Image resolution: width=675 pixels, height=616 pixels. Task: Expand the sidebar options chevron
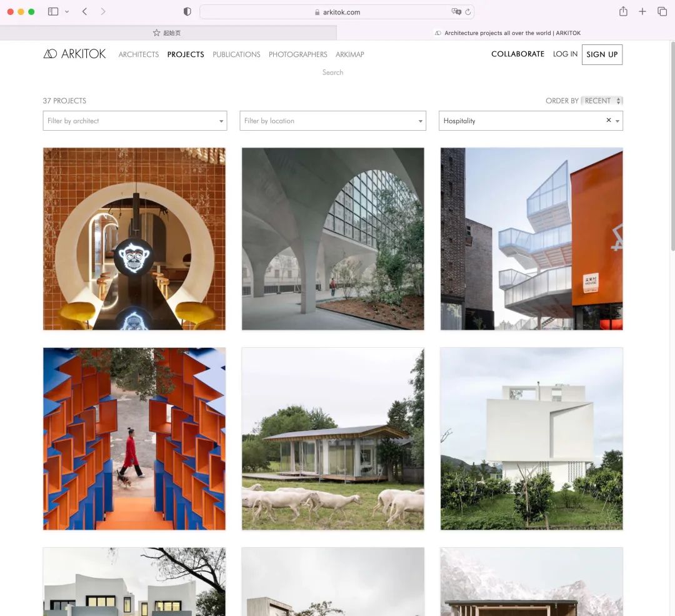point(67,12)
